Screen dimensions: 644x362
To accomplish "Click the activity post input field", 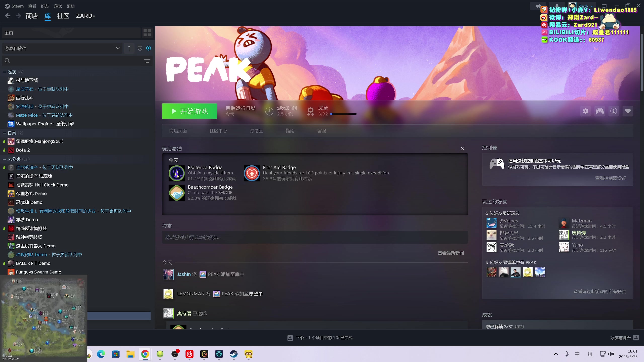I will click(315, 237).
